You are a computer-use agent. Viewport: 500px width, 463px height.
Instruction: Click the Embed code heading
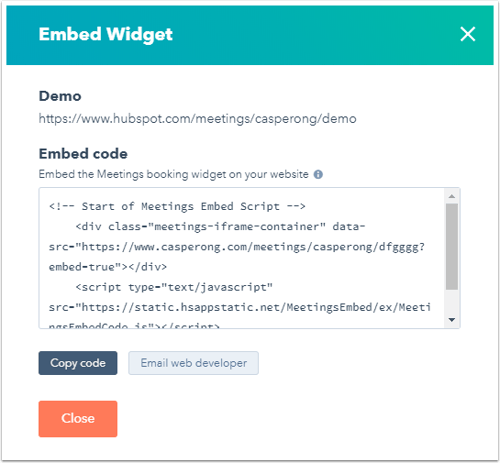[83, 154]
